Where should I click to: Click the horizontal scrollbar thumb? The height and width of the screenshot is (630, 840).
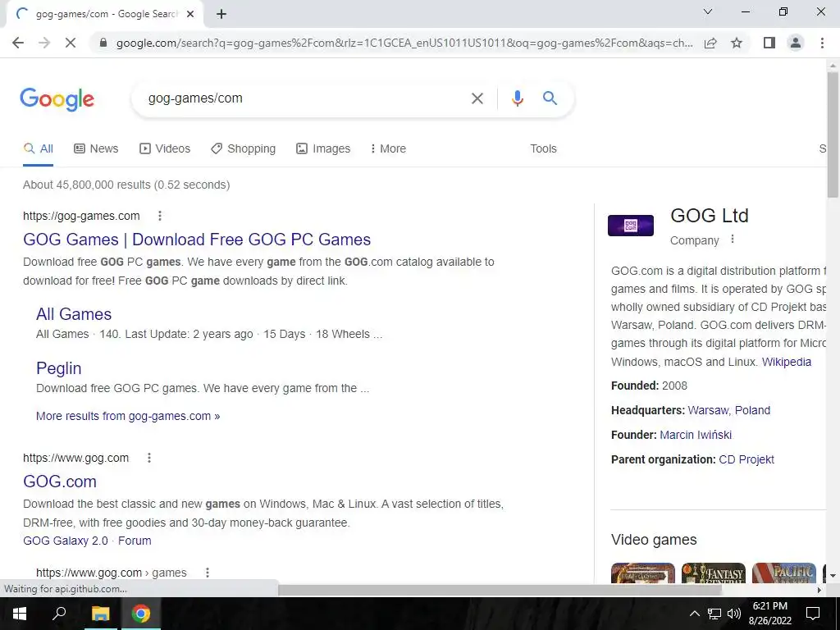(x=500, y=591)
